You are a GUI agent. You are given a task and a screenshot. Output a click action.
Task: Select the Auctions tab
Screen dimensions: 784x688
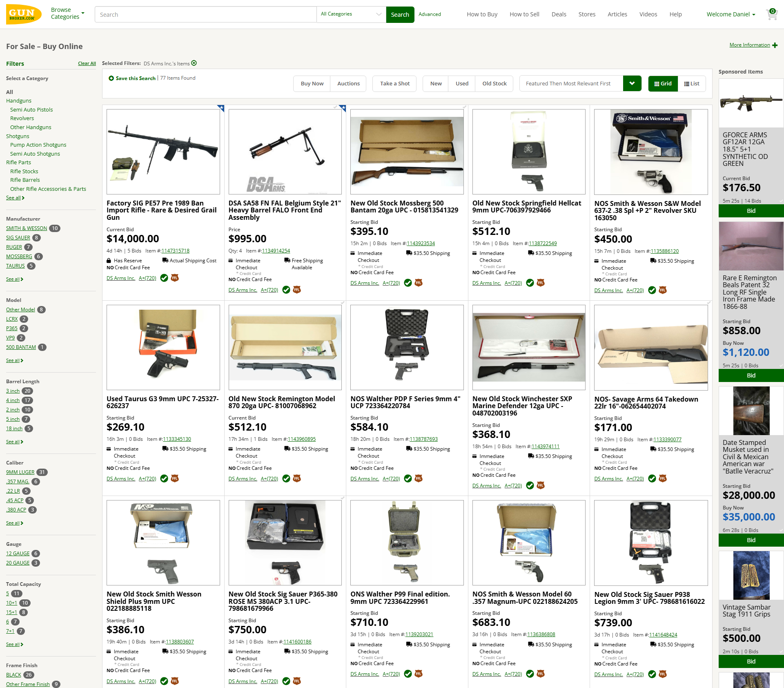[348, 83]
